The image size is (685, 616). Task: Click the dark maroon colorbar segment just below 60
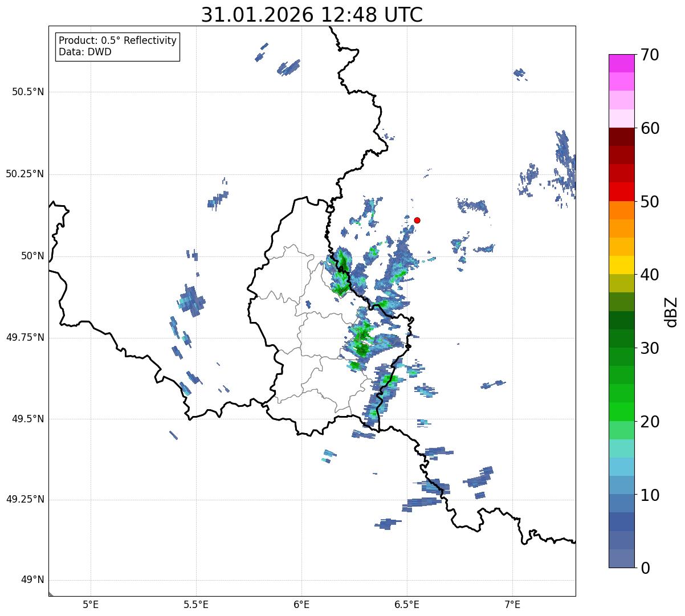(x=621, y=137)
